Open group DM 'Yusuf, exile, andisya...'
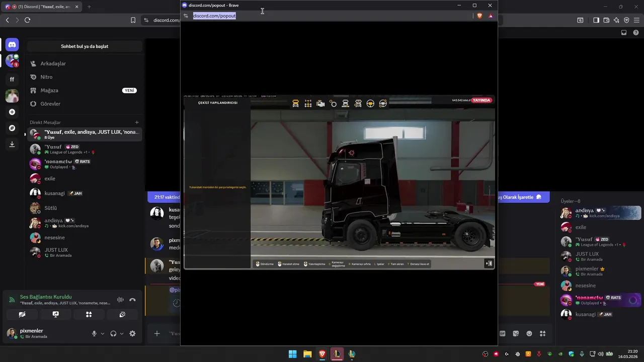The image size is (644, 362). click(x=84, y=134)
